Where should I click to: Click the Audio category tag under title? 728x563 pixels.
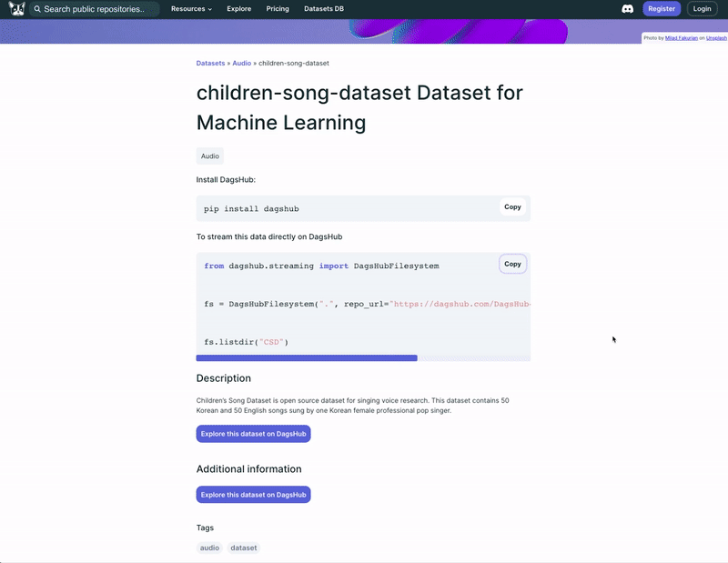pyautogui.click(x=210, y=156)
